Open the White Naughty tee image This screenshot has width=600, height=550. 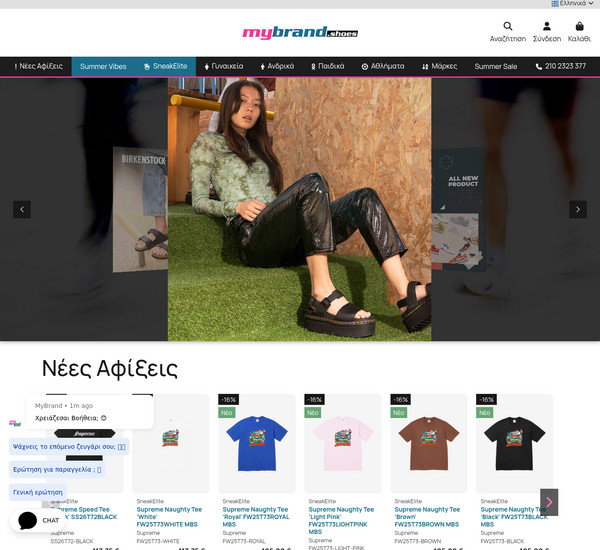click(x=171, y=444)
